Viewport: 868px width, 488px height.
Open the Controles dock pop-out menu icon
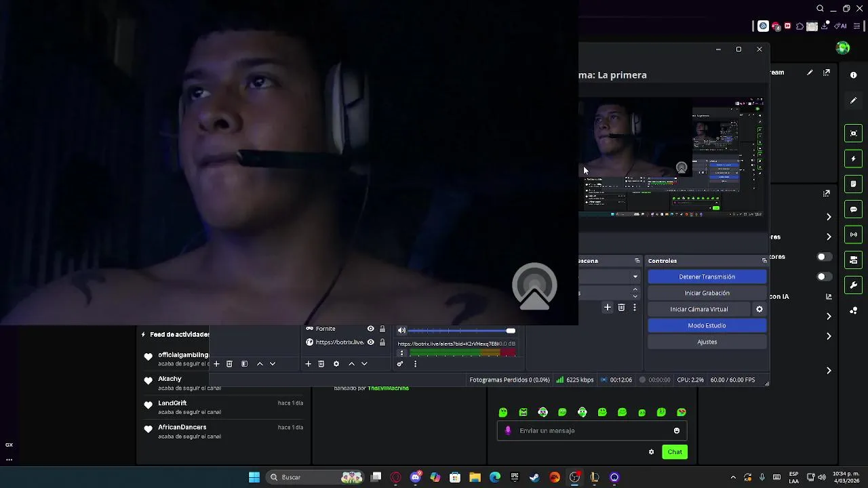[764, 261]
